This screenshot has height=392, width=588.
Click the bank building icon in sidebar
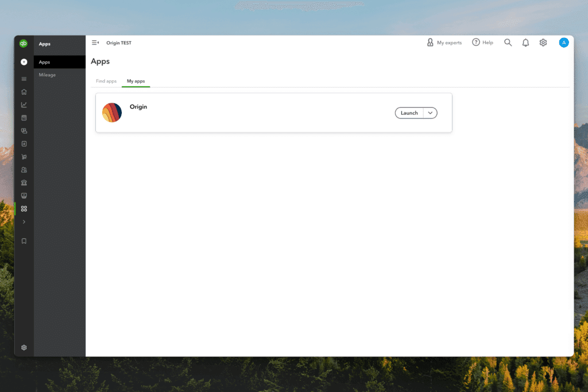click(x=24, y=183)
